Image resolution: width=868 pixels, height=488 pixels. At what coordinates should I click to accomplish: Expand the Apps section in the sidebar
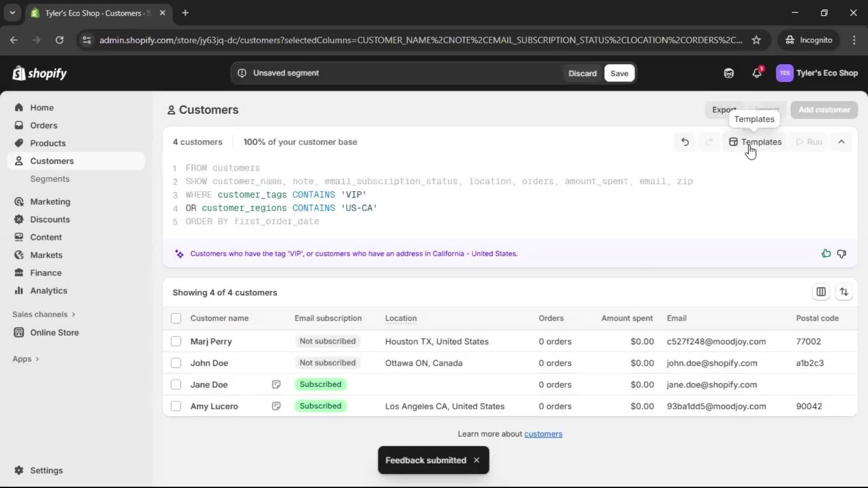coord(26,358)
